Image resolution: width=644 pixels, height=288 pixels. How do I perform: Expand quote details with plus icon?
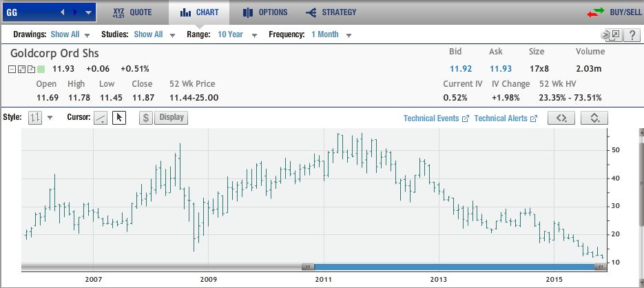coord(31,69)
